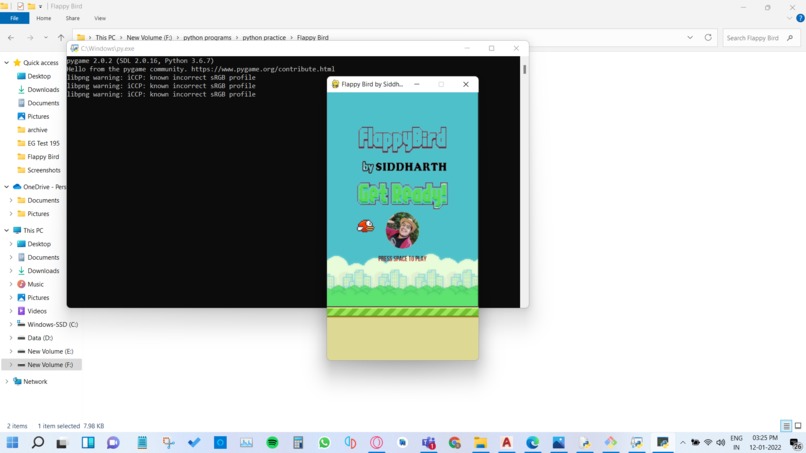Open Task View from the taskbar

(62, 443)
